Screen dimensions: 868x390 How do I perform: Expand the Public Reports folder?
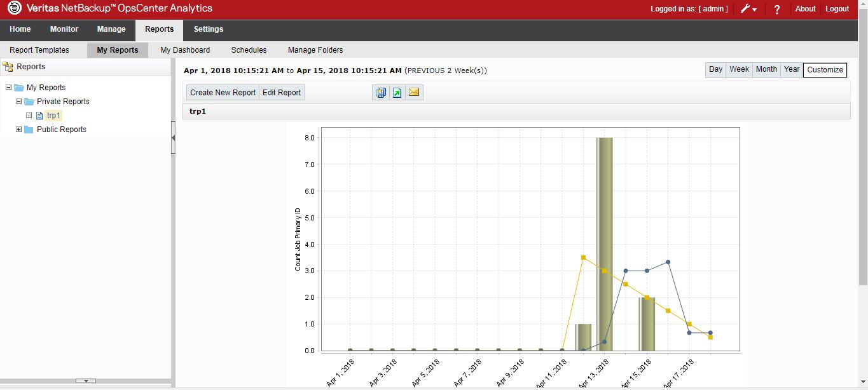[19, 129]
